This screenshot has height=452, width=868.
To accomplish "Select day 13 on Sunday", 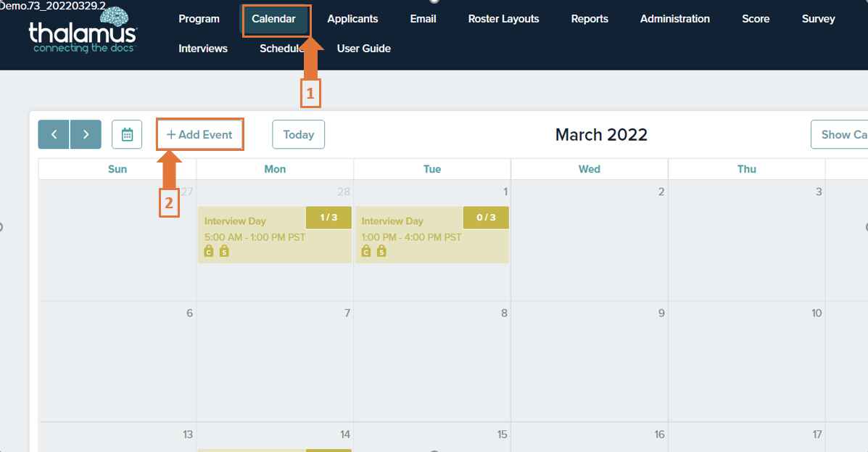I will [x=188, y=435].
